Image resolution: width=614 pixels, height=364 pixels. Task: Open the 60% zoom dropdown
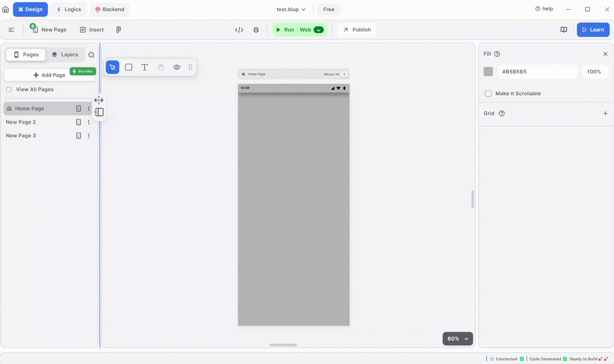point(458,339)
